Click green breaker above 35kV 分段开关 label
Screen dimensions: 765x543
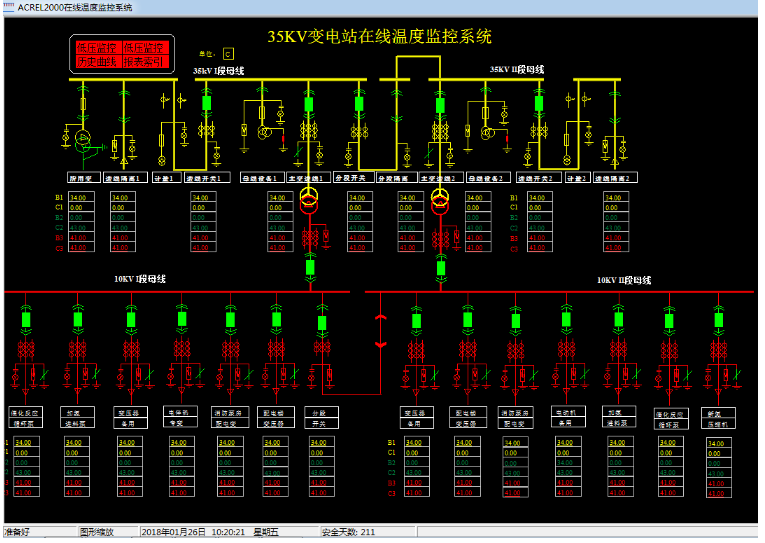tap(358, 102)
